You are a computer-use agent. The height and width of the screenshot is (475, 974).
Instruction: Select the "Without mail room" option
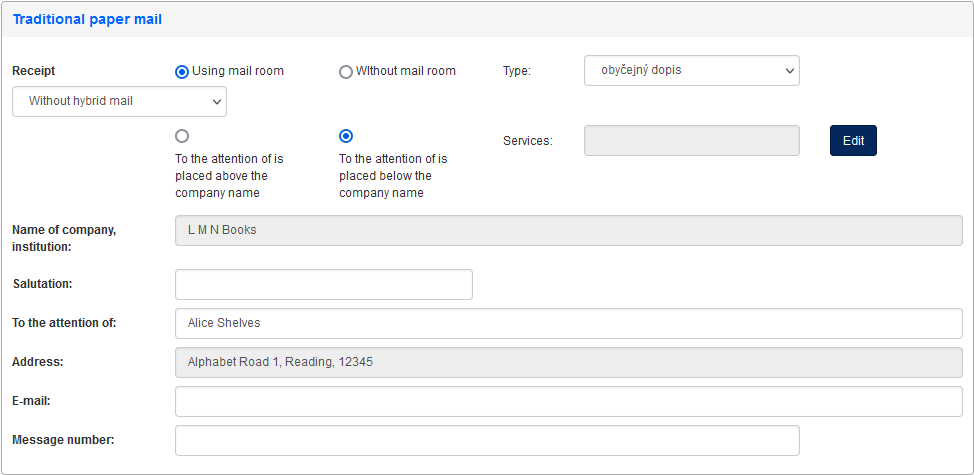tap(346, 72)
